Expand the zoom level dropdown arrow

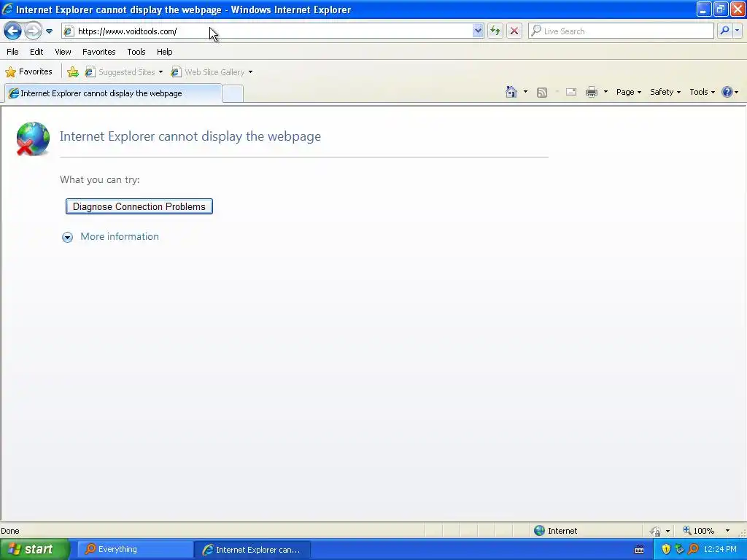pyautogui.click(x=727, y=531)
